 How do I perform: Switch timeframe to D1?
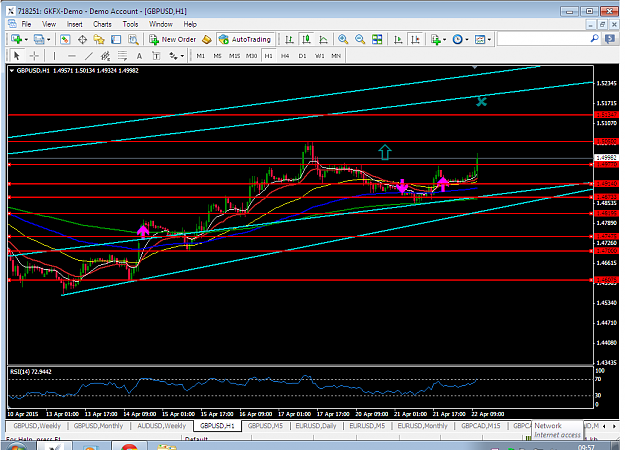[x=303, y=56]
